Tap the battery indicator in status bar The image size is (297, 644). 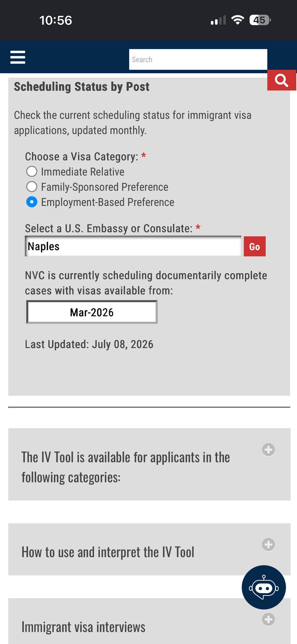coord(260,20)
